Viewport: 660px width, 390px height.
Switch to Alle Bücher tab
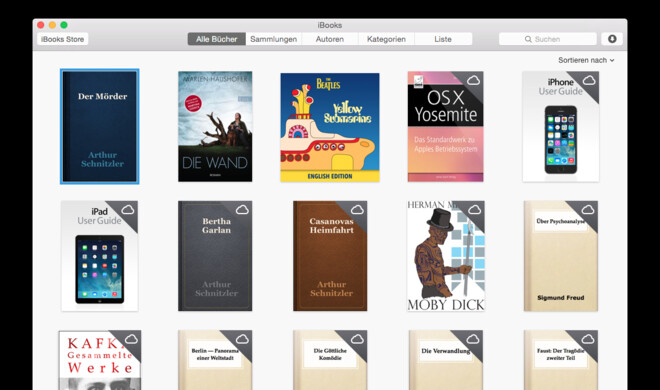216,39
